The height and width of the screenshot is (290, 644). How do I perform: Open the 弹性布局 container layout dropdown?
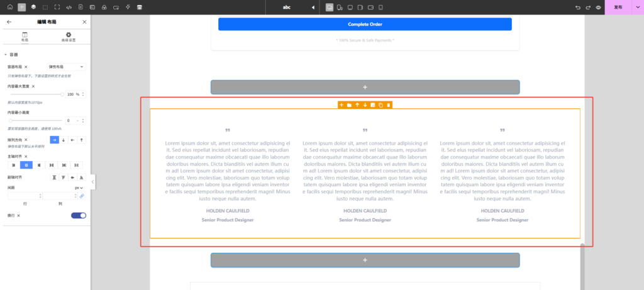pos(66,66)
